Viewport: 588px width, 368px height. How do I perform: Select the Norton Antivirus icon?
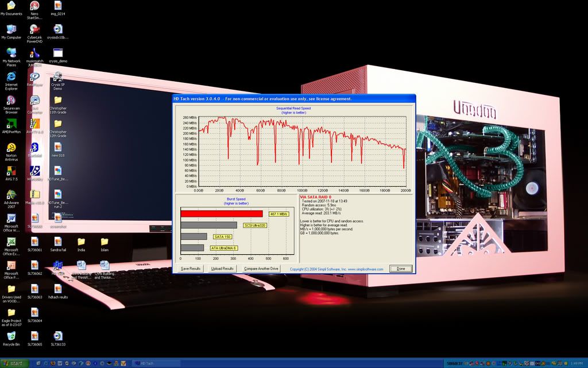pyautogui.click(x=11, y=152)
